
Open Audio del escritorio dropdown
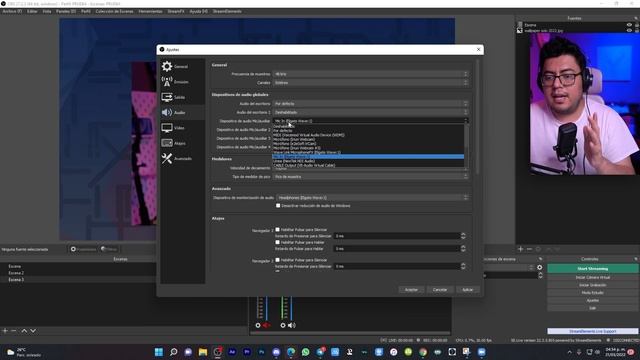[x=371, y=104]
